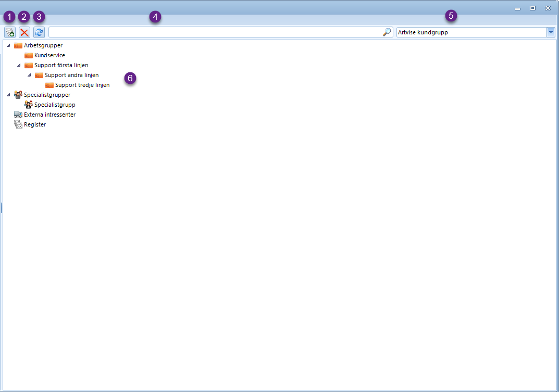The image size is (559, 392).
Task: Click the Register envelope icon
Action: (18, 124)
